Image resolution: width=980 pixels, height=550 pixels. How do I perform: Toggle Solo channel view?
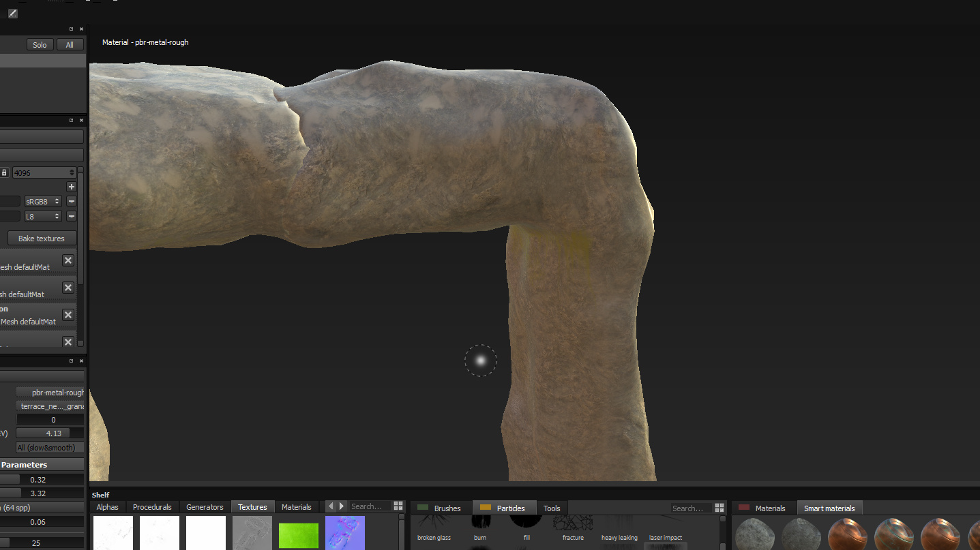pyautogui.click(x=40, y=45)
